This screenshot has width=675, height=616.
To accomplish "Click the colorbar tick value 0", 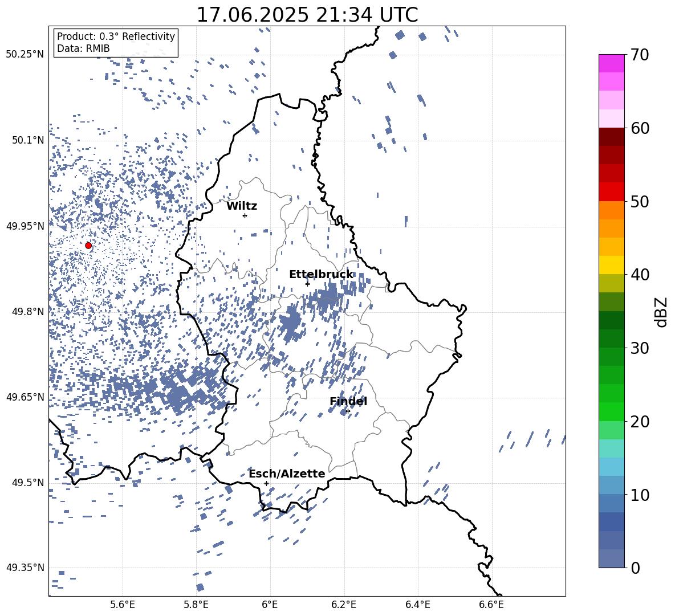I will point(635,568).
